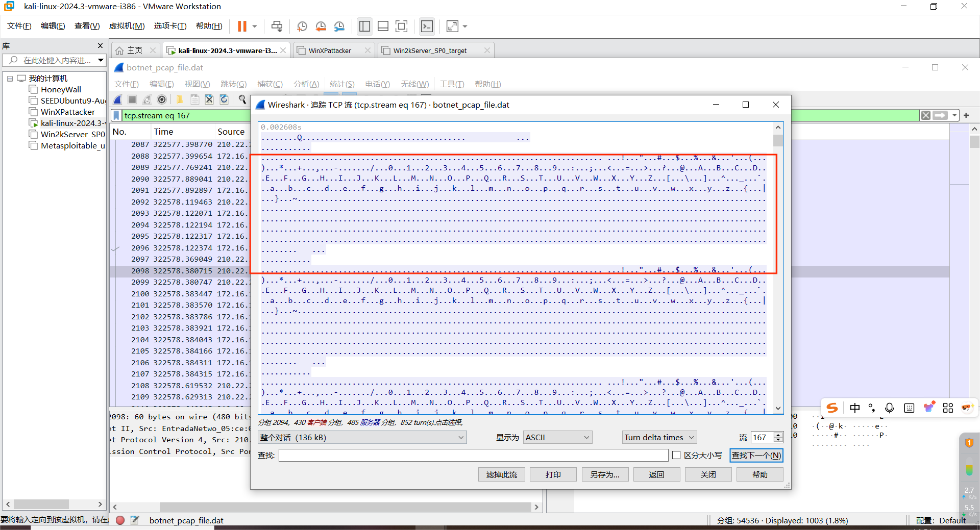The height and width of the screenshot is (530, 980).
Task: Open the stretch display options dropdown
Action: pyautogui.click(x=465, y=26)
